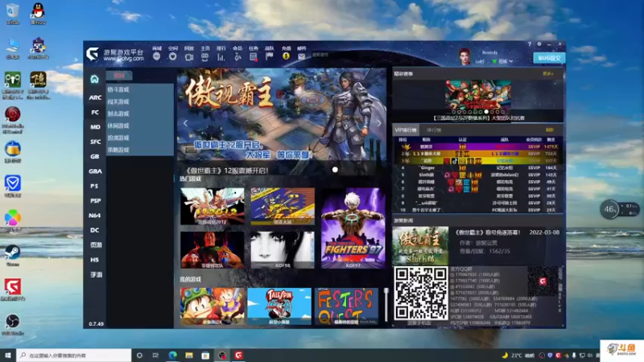Click the Gotvg red icon on taskbar
Image resolution: width=644 pixels, height=362 pixels.
click(x=238, y=355)
